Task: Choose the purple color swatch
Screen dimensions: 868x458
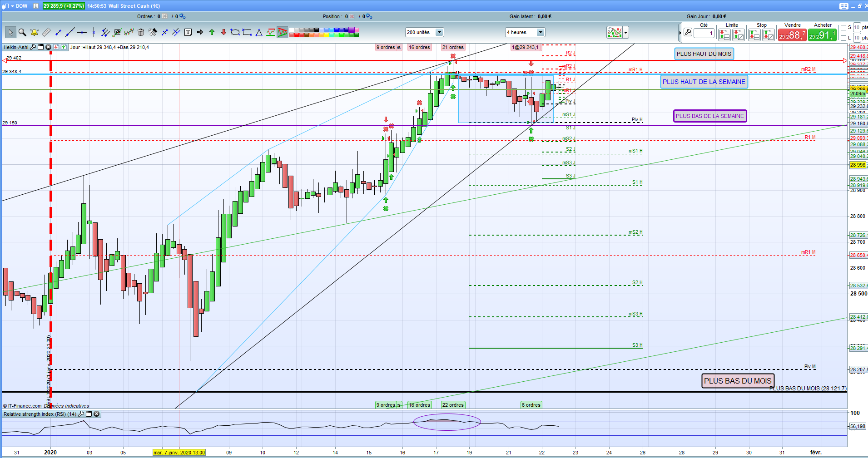Action: [352, 30]
